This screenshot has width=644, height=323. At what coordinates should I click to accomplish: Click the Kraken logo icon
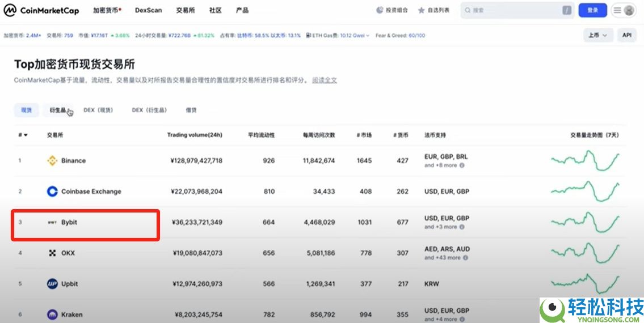tap(52, 314)
